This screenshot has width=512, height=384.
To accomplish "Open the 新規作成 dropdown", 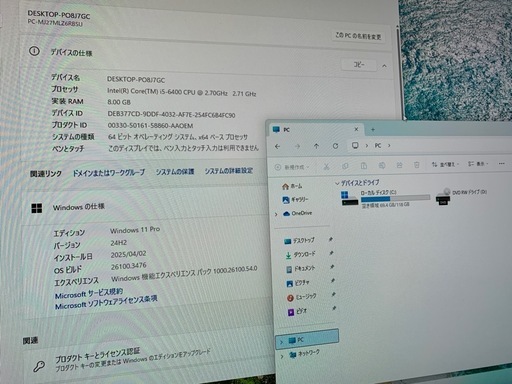I will [292, 167].
